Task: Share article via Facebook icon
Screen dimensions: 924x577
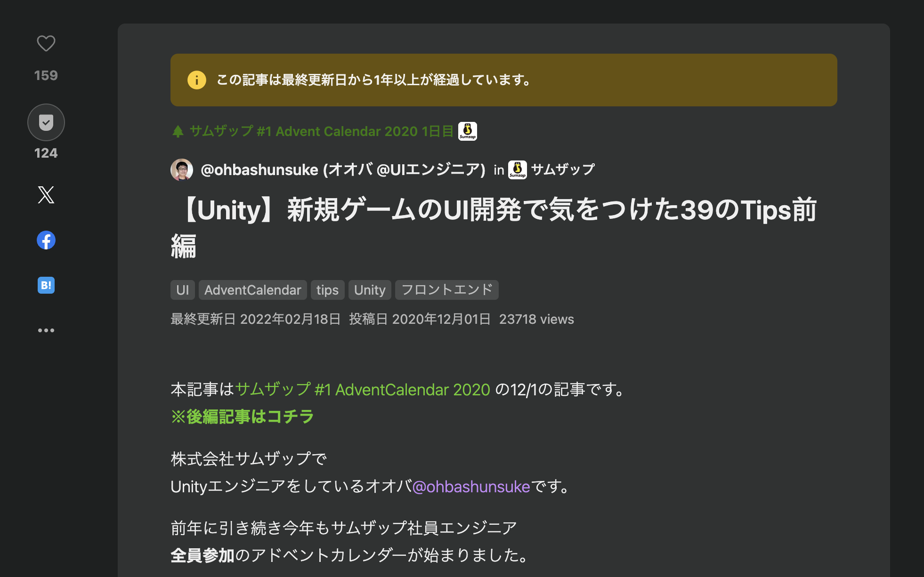Action: (46, 240)
